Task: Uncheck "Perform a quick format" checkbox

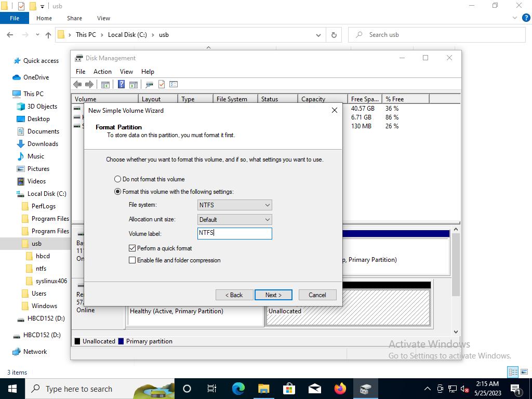Action: [132, 248]
